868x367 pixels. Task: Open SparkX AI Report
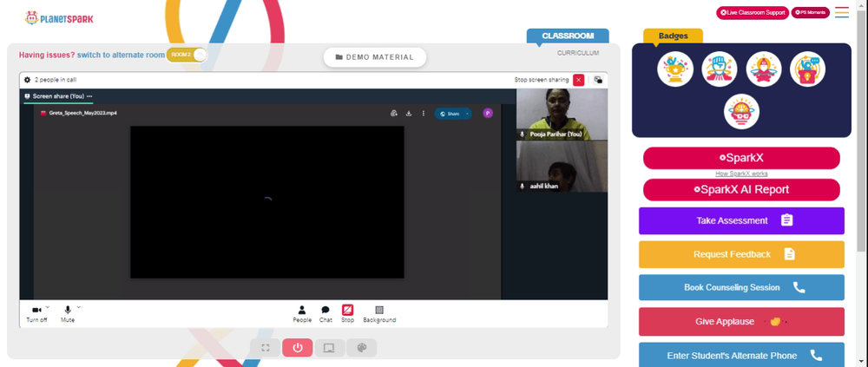point(741,189)
